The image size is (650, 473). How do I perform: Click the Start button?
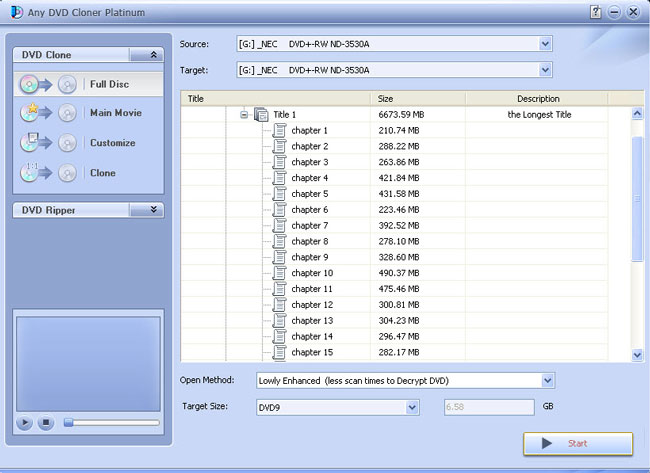click(x=577, y=443)
